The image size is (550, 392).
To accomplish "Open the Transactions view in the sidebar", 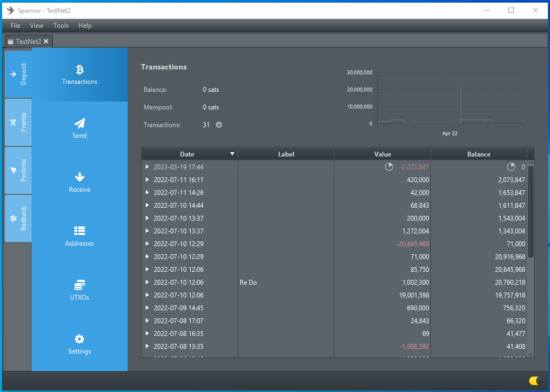I will point(80,75).
